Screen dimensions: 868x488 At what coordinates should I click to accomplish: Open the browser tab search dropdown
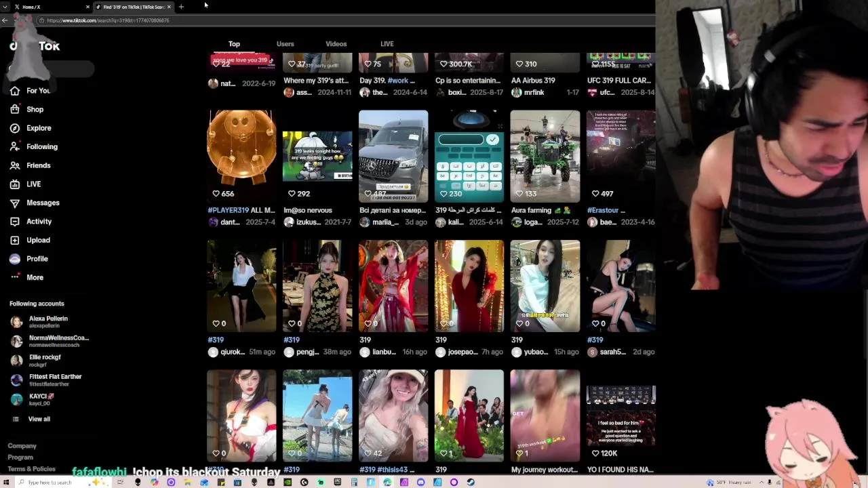tap(5, 7)
